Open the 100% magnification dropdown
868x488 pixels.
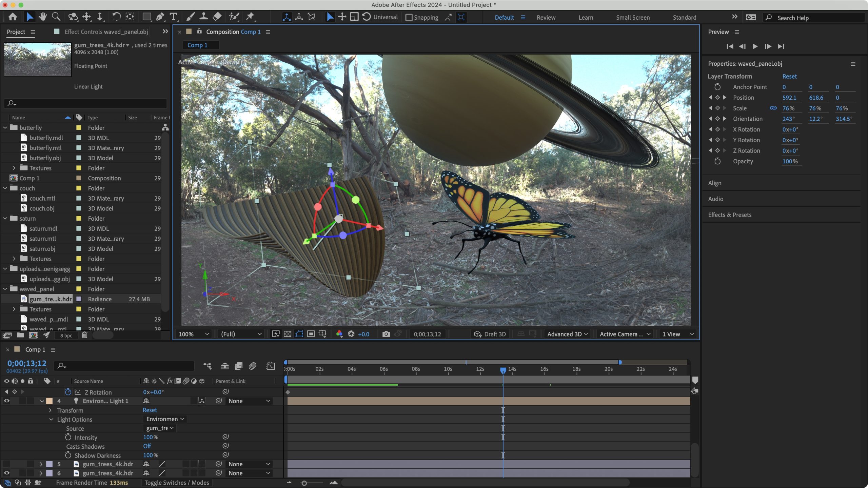[194, 334]
